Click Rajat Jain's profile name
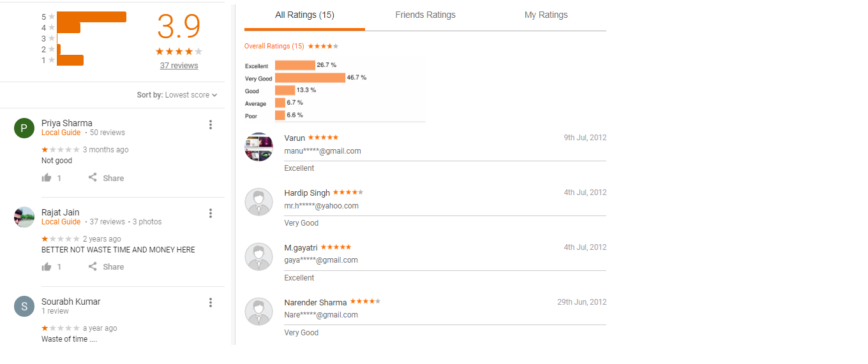 tap(61, 212)
